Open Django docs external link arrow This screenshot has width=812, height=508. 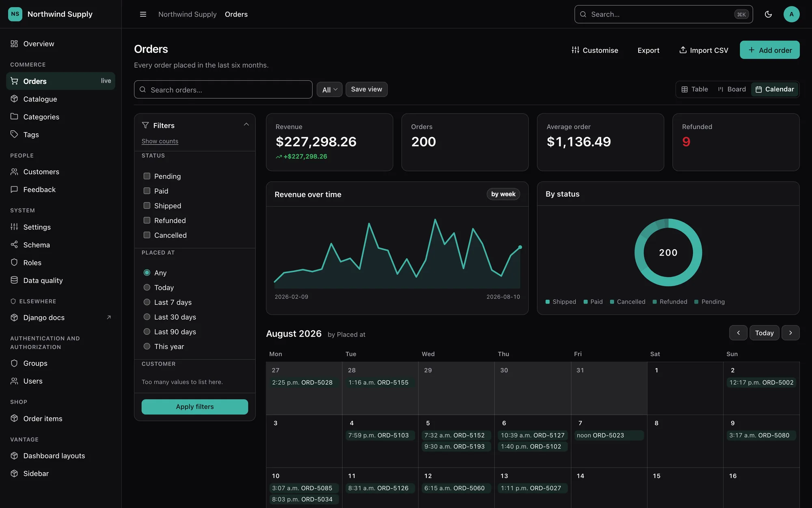pos(109,317)
